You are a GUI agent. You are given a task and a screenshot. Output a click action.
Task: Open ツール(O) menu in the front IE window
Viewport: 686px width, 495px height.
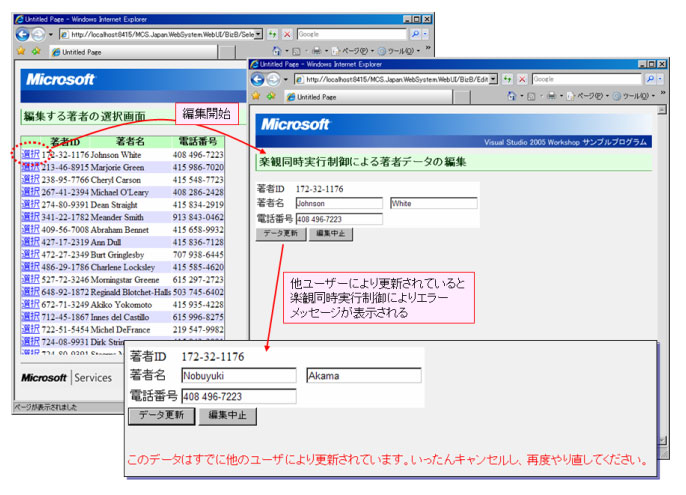pos(634,96)
